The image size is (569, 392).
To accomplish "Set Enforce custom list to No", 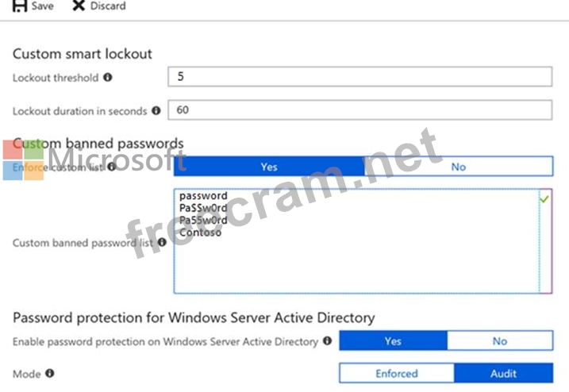I will pos(459,167).
